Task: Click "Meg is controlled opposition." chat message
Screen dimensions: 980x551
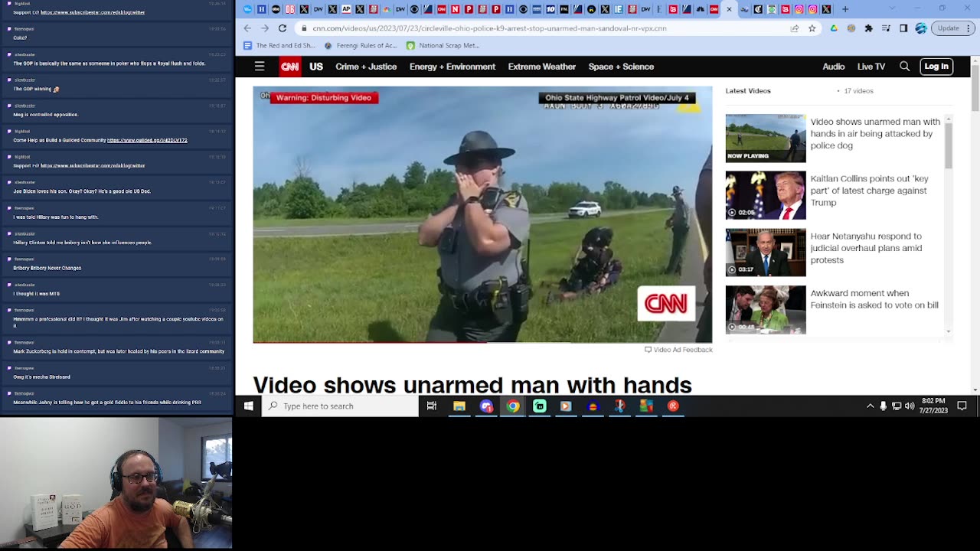Action: pos(46,115)
